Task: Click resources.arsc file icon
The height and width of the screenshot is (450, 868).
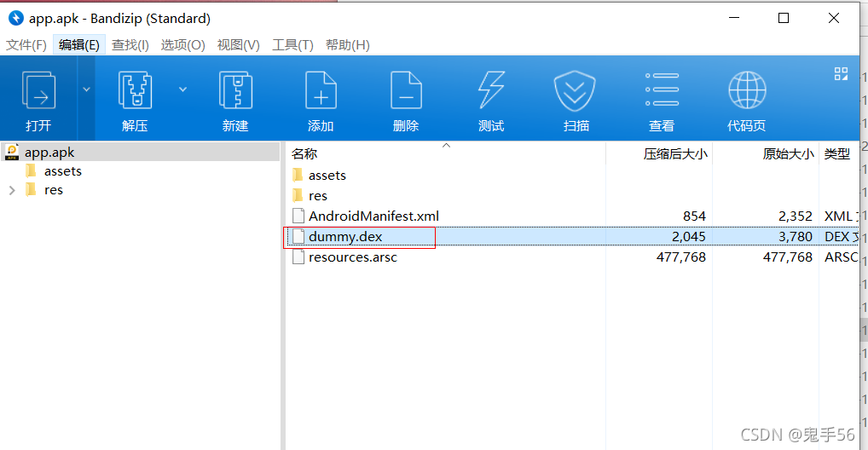Action: point(298,257)
